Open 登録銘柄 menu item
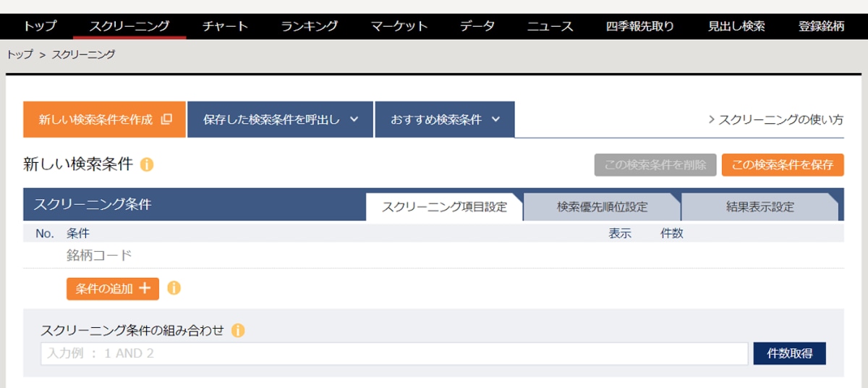This screenshot has height=388, width=868. 821,27
